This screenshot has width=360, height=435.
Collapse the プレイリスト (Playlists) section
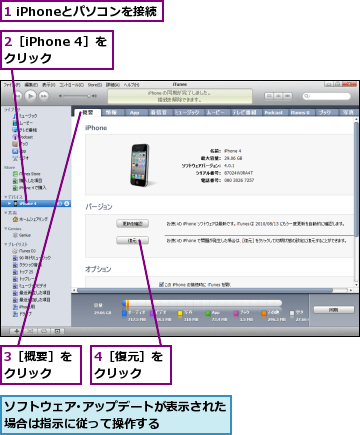coord(6,244)
